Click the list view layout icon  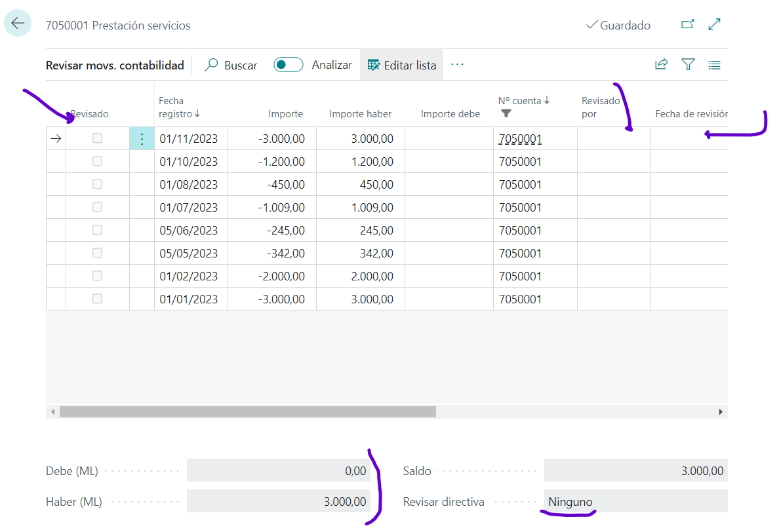point(715,65)
